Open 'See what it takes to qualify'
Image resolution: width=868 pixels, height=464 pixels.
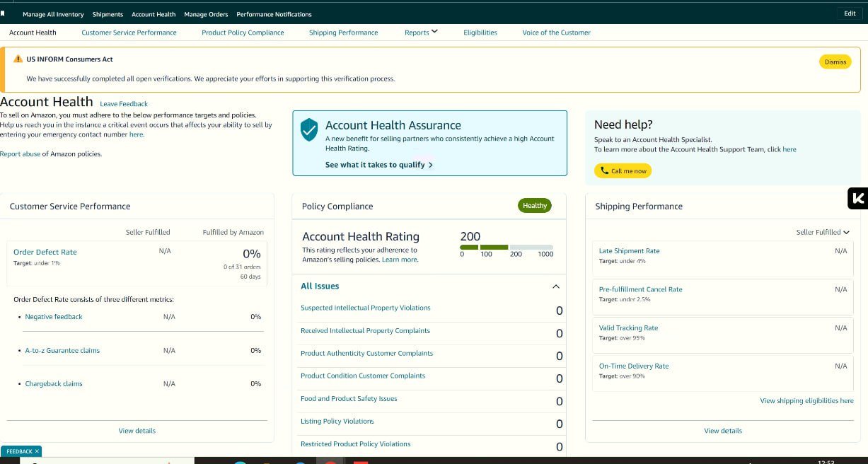379,165
